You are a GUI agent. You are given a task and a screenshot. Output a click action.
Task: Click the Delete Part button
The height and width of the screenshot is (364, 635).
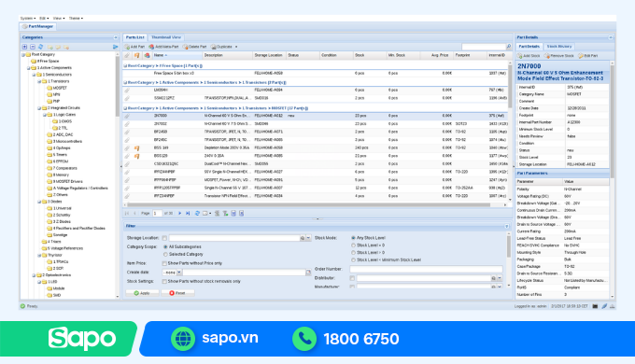pyautogui.click(x=195, y=47)
